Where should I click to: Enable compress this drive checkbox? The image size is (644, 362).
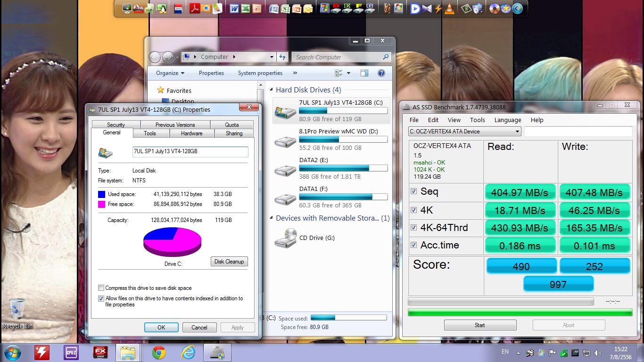(101, 288)
